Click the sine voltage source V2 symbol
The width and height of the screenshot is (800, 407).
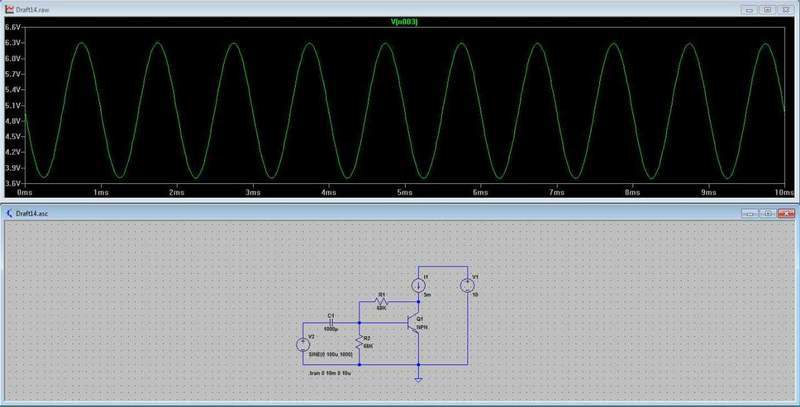coord(303,344)
